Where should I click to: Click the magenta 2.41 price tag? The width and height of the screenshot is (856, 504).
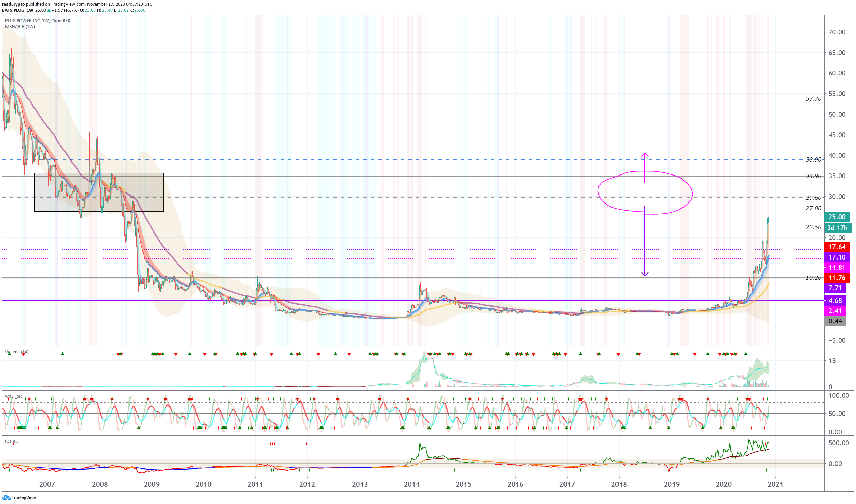coord(835,311)
